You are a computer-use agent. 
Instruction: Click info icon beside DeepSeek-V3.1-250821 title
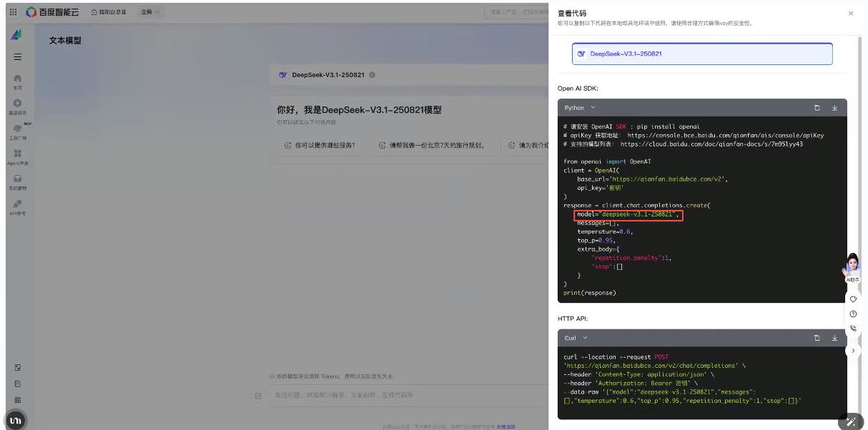[373, 75]
